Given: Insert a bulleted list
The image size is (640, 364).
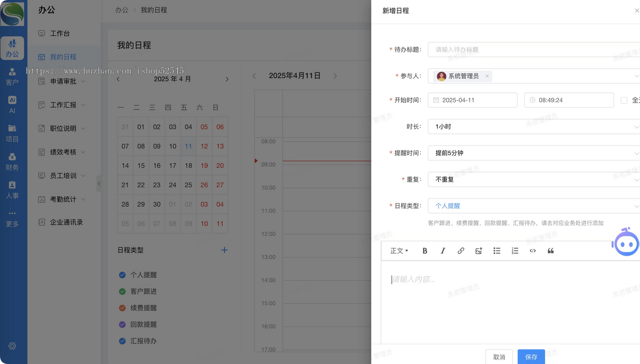Looking at the screenshot, I should coord(497,250).
